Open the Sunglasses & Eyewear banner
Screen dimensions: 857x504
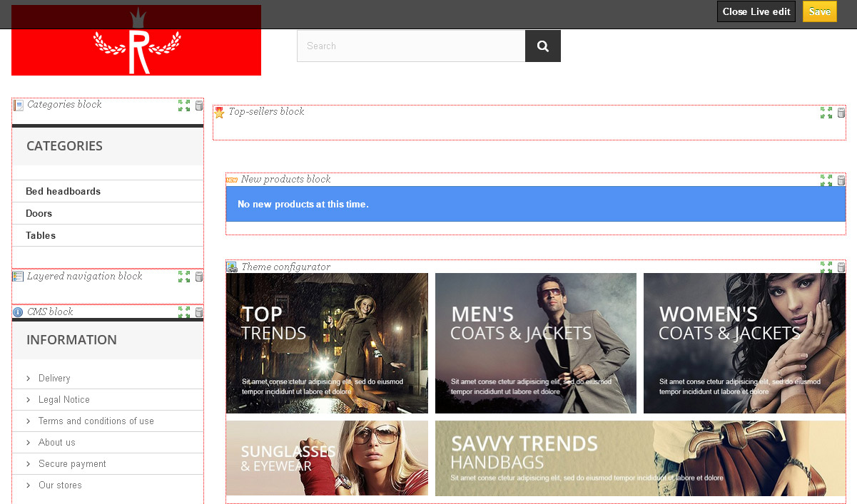[328, 458]
